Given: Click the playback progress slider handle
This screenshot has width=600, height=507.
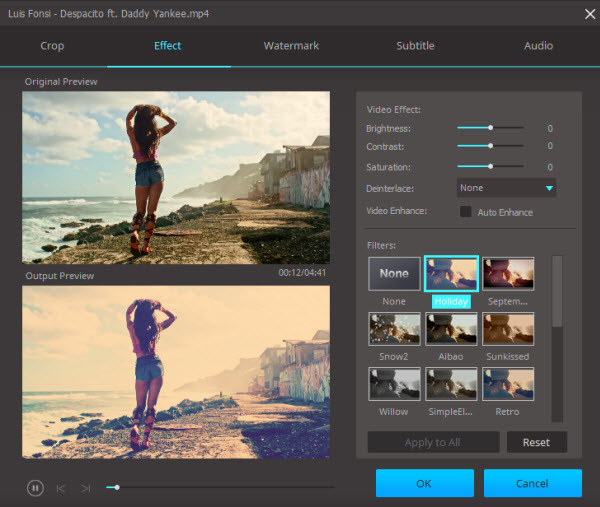Looking at the screenshot, I should [117, 487].
